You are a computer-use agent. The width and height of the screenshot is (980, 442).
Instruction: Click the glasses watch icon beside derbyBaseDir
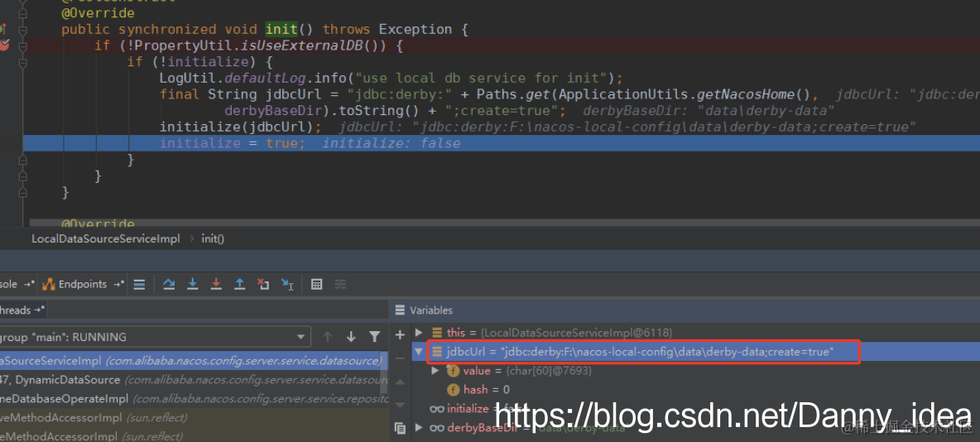(437, 428)
